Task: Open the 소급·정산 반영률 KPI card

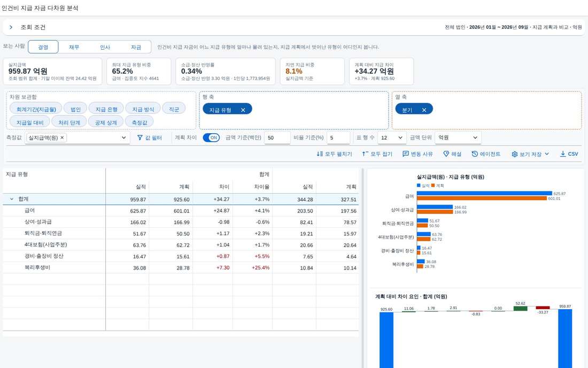Action: coord(226,71)
